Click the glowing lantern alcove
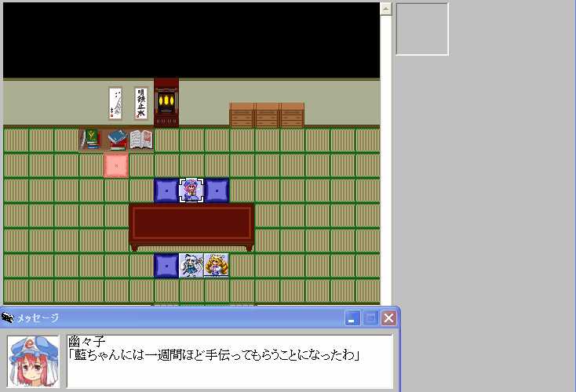This screenshot has width=576, height=392. click(x=166, y=103)
